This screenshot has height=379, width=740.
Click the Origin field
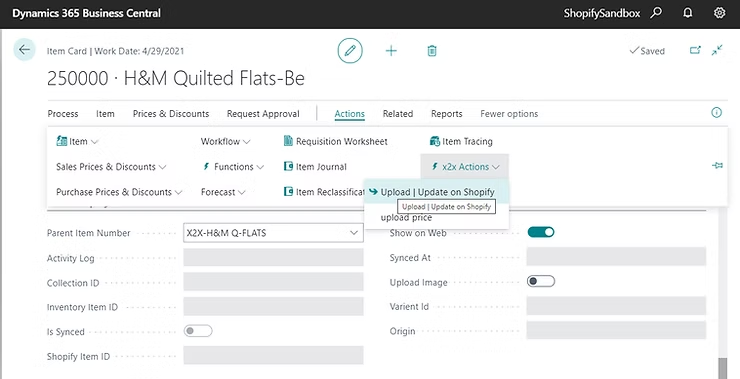click(x=616, y=330)
